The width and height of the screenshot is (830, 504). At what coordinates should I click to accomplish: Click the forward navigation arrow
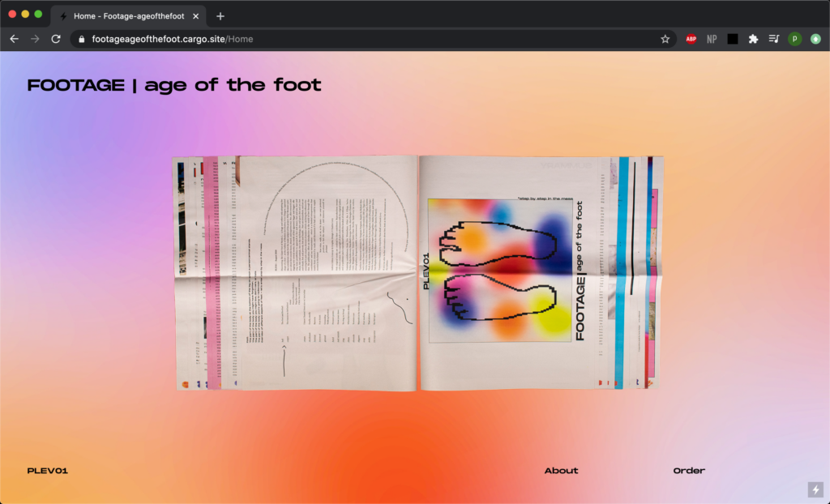pos(35,39)
